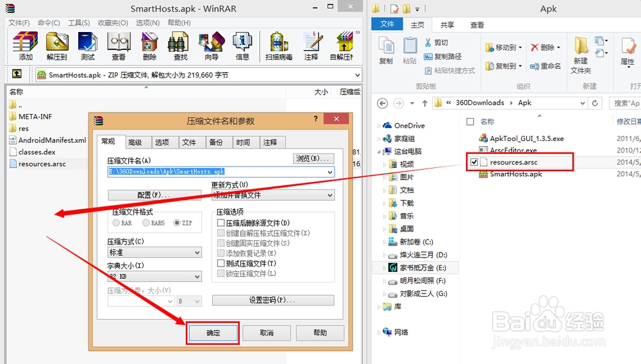Click the 取消 (Cancel) button
The width and height of the screenshot is (641, 364).
pyautogui.click(x=267, y=333)
